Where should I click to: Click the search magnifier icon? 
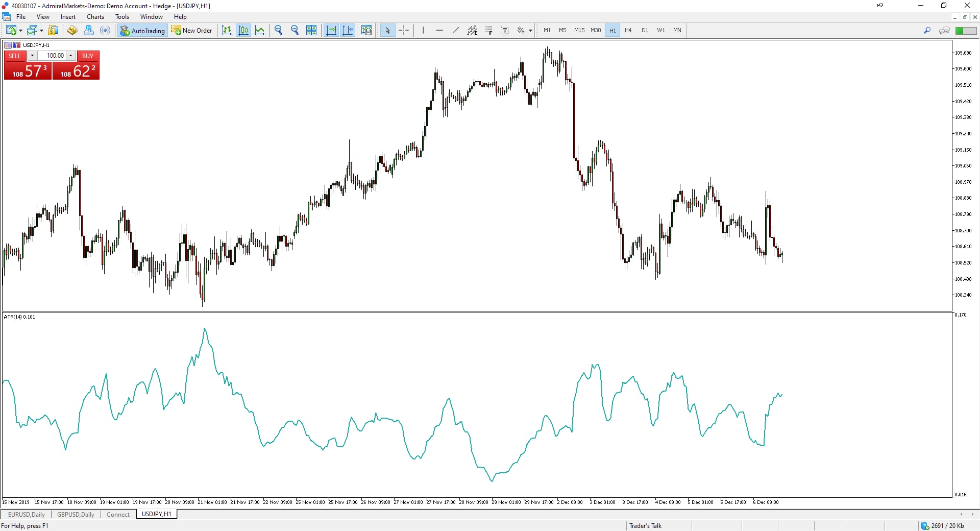[x=927, y=31]
